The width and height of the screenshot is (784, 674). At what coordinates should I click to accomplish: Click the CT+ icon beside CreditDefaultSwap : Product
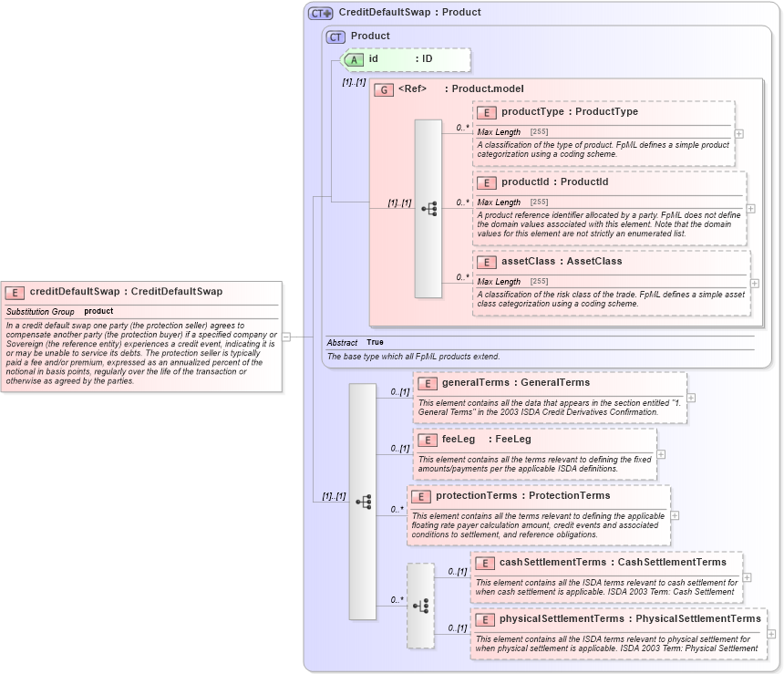coord(321,14)
